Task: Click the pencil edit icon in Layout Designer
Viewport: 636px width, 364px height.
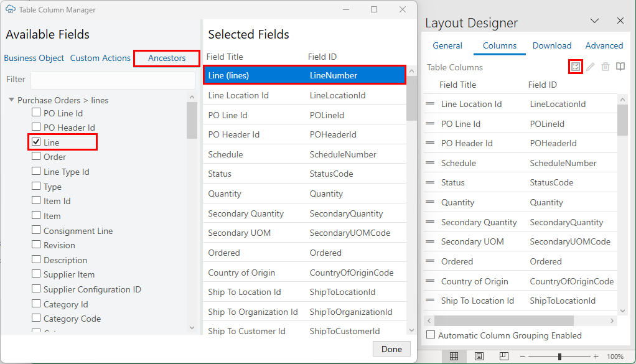Action: pos(591,67)
